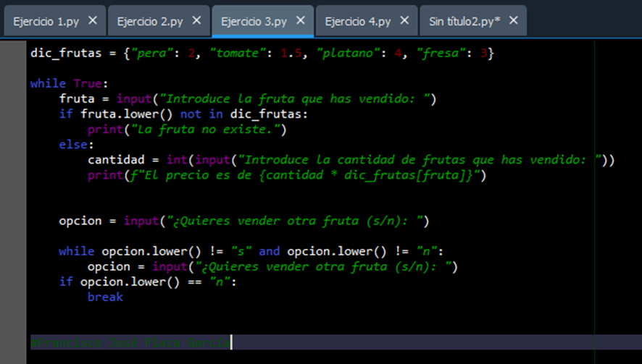Select the active Ejercicio 3.py tab
642x364 pixels.
point(254,22)
